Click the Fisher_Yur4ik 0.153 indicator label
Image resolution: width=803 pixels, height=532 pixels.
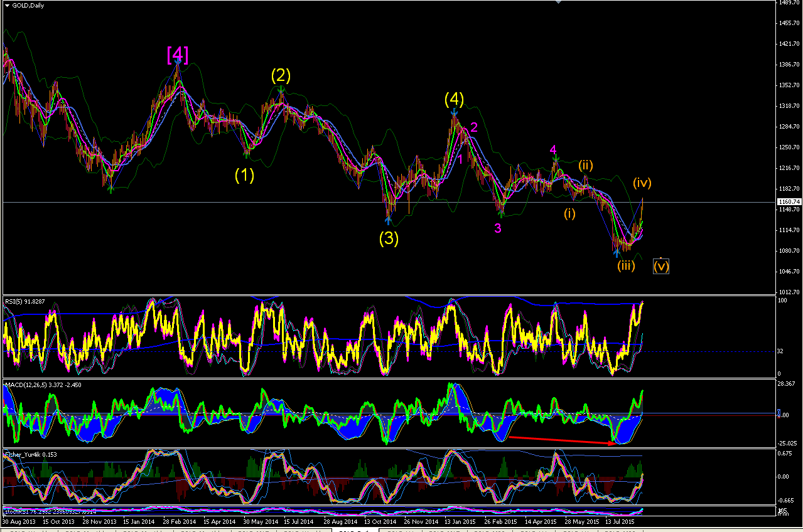pos(31,454)
